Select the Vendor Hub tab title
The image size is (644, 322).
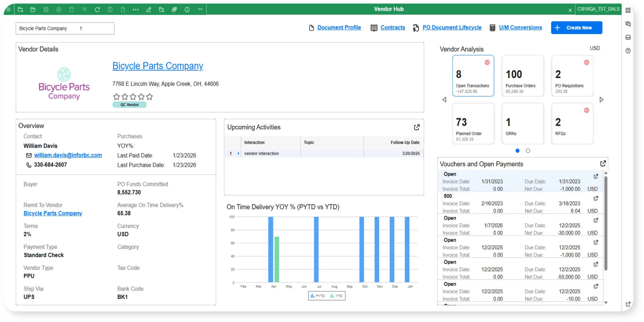(389, 9)
